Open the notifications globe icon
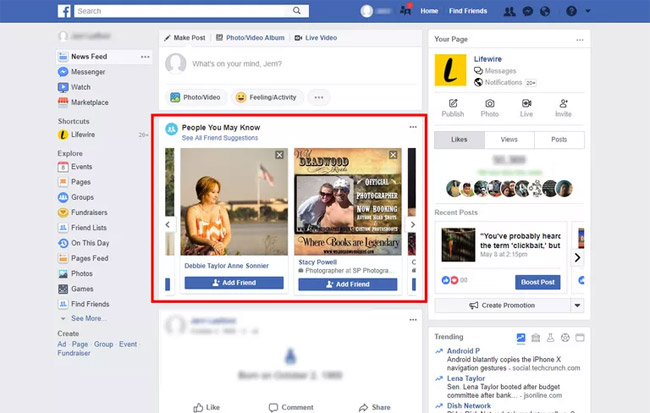 click(545, 11)
